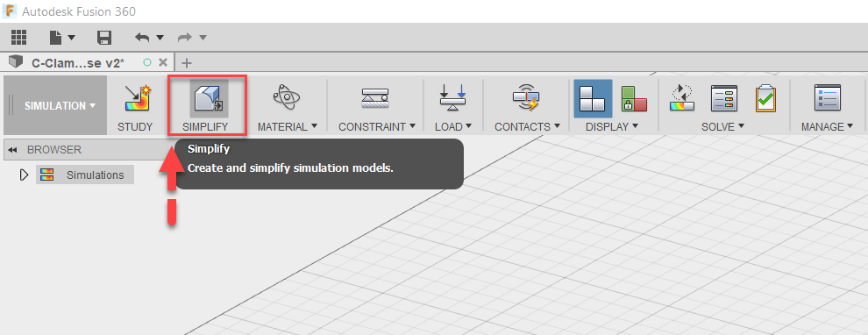The image size is (868, 335).
Task: Open the data panel grid icon
Action: [18, 37]
